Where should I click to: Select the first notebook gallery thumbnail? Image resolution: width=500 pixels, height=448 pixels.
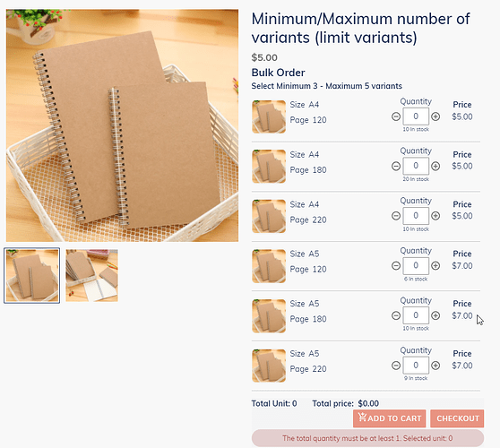pyautogui.click(x=32, y=275)
